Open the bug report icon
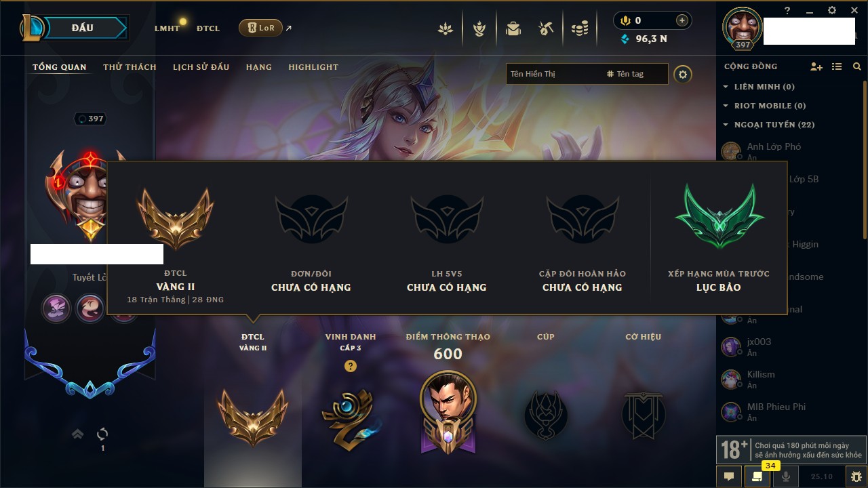Viewport: 868px width, 488px height. click(x=856, y=476)
